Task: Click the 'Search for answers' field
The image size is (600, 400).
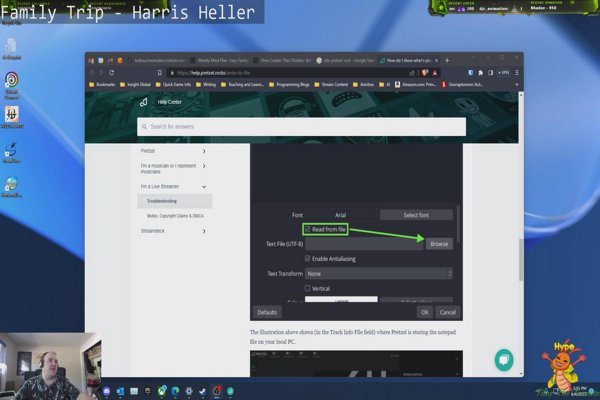Action: (302, 127)
